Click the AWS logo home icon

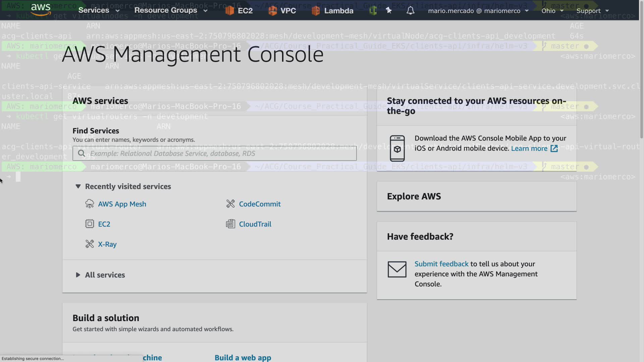click(x=41, y=10)
